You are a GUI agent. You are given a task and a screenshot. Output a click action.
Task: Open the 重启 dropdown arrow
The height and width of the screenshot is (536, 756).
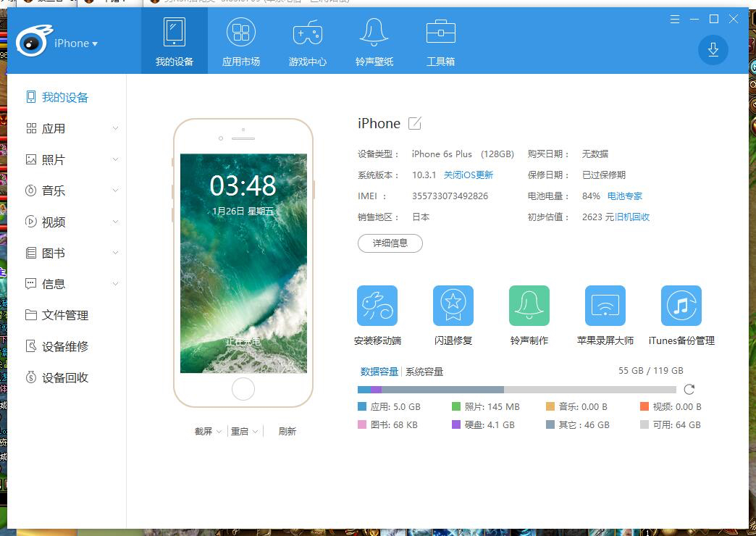(255, 431)
